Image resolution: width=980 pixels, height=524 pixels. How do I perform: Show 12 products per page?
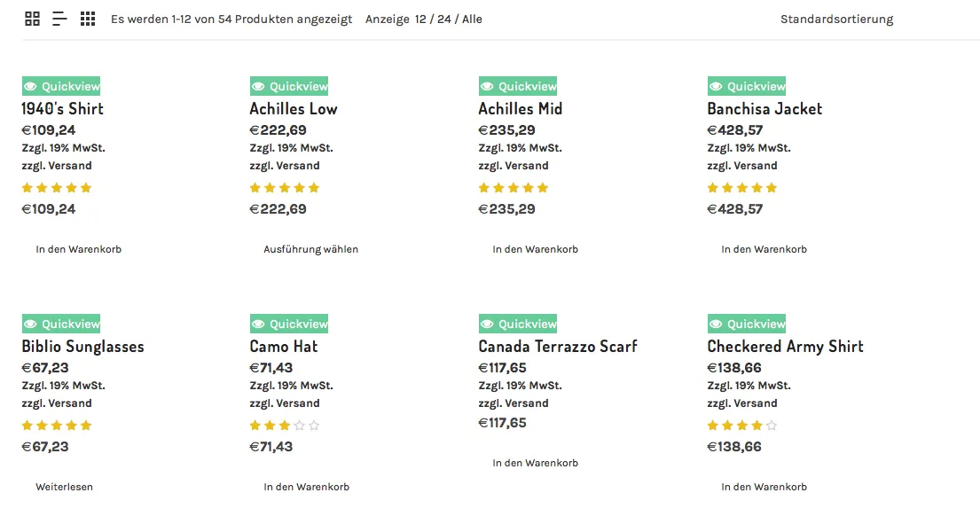point(420,20)
